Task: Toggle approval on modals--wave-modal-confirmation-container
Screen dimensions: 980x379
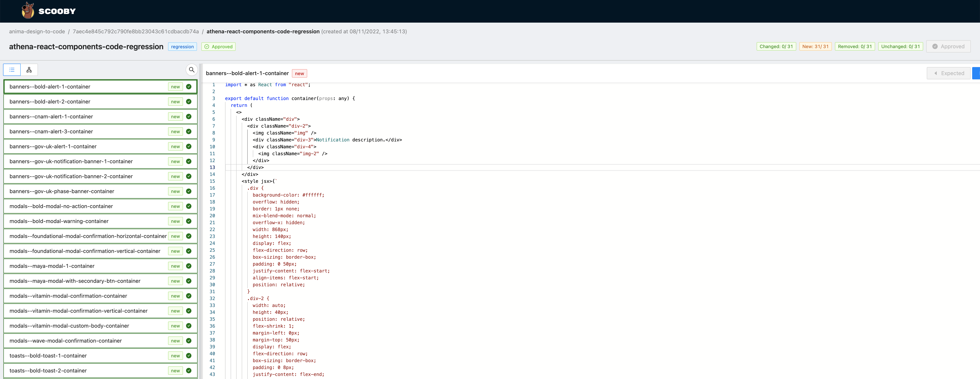Action: point(189,340)
